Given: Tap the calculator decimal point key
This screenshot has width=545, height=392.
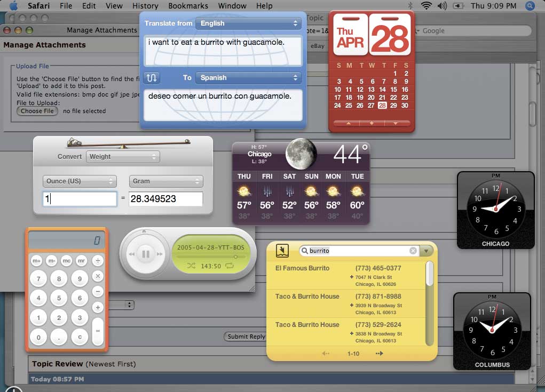Looking at the screenshot, I should (x=59, y=337).
